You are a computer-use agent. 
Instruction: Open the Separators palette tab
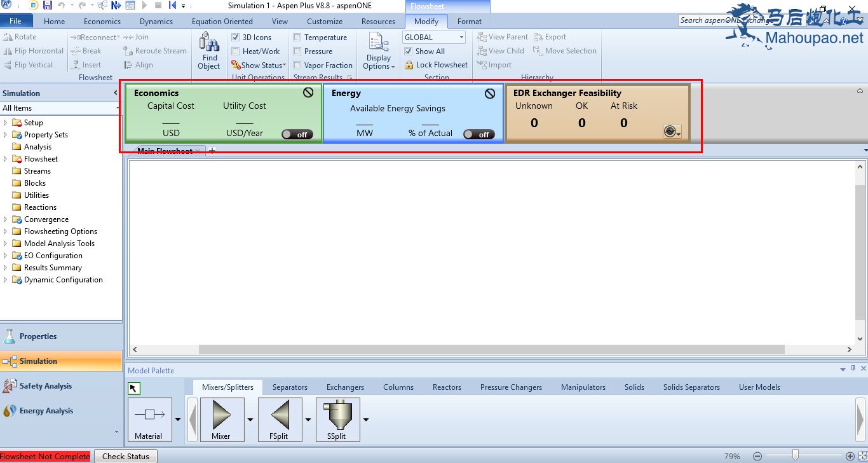click(290, 387)
